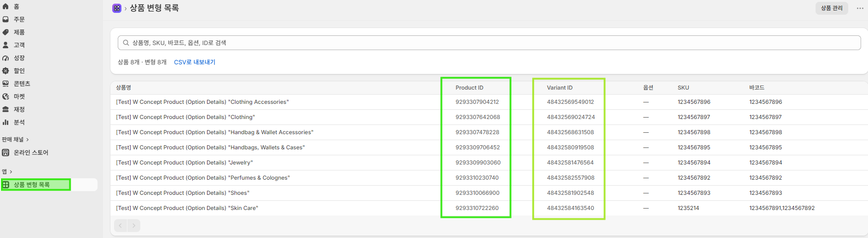Click Variant ID 48432582557908

coord(570,178)
